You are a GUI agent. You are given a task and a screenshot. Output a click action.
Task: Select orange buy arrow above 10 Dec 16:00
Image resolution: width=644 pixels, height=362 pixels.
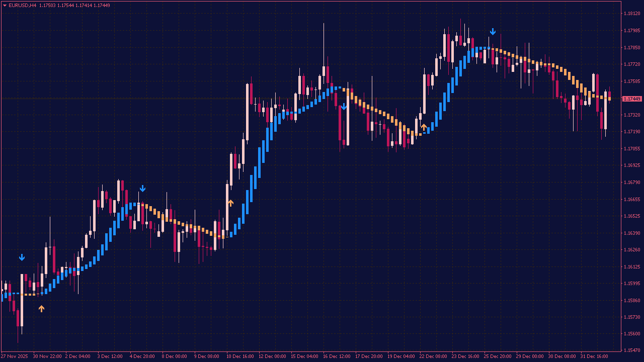click(230, 203)
